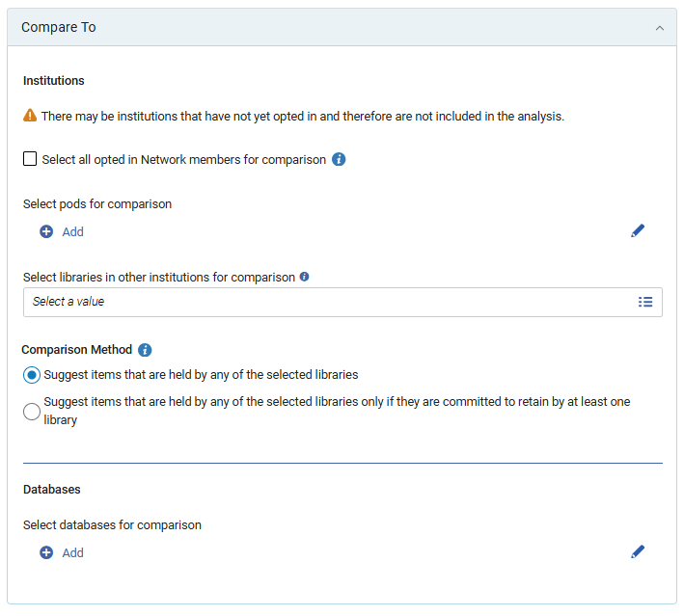Open the list icon in libraries field
The image size is (684, 616).
(x=645, y=302)
